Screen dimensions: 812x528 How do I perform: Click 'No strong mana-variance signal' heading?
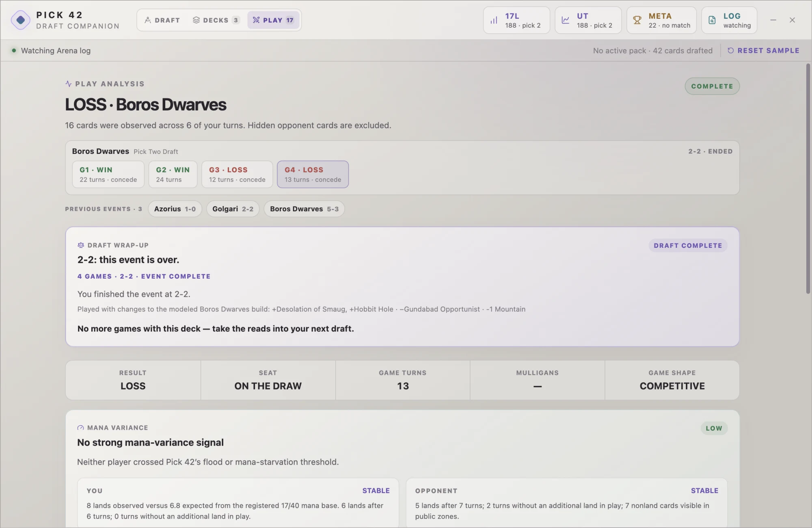[150, 442]
